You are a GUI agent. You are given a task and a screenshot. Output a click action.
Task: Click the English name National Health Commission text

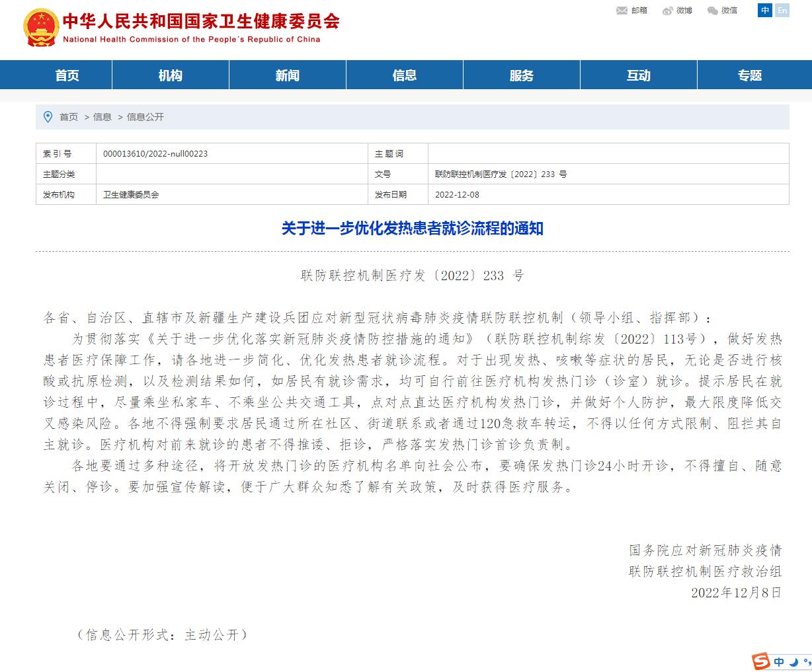[x=191, y=40]
